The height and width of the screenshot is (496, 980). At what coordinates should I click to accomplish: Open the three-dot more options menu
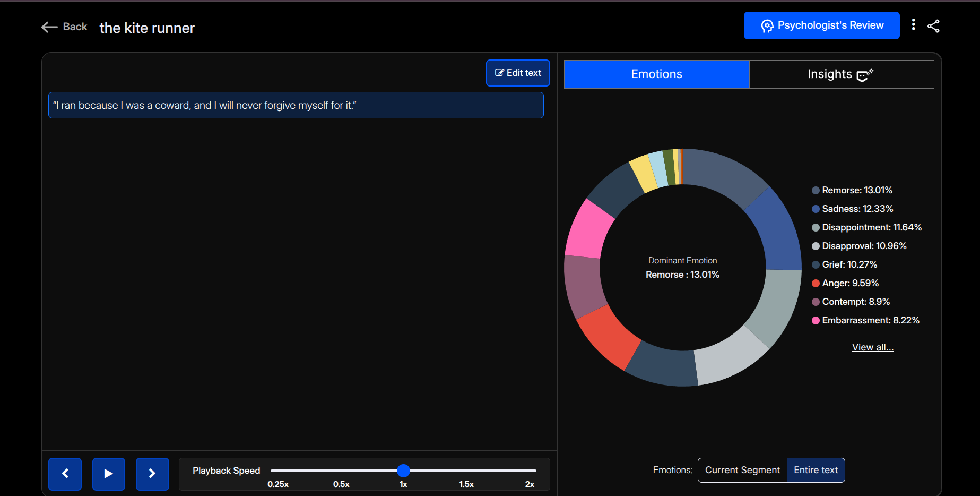tap(913, 25)
